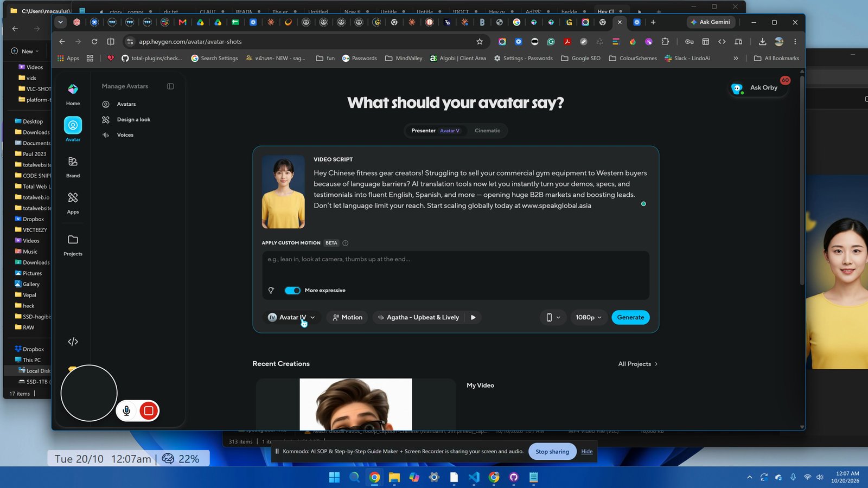
Task: Toggle the recorder microphone
Action: (x=126, y=411)
